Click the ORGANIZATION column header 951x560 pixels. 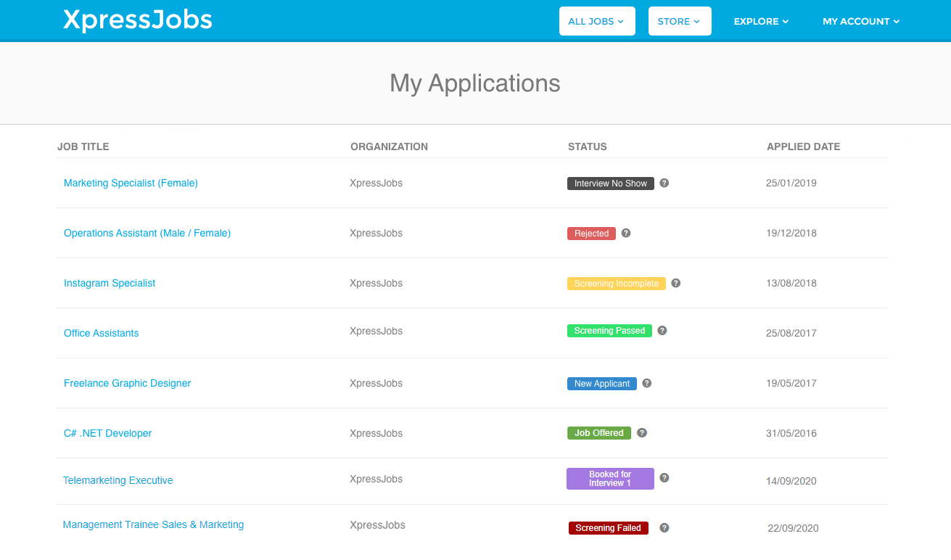pos(389,147)
